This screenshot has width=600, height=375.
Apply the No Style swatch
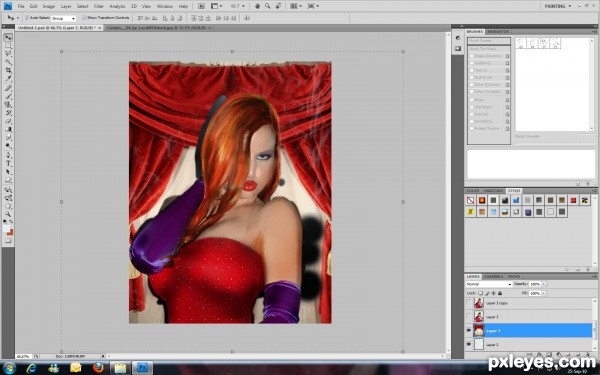click(470, 200)
